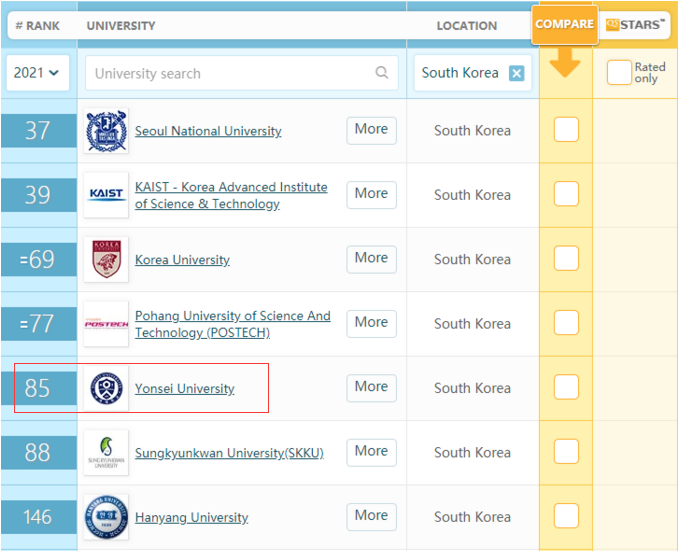Click the LOCATION column header

467,26
